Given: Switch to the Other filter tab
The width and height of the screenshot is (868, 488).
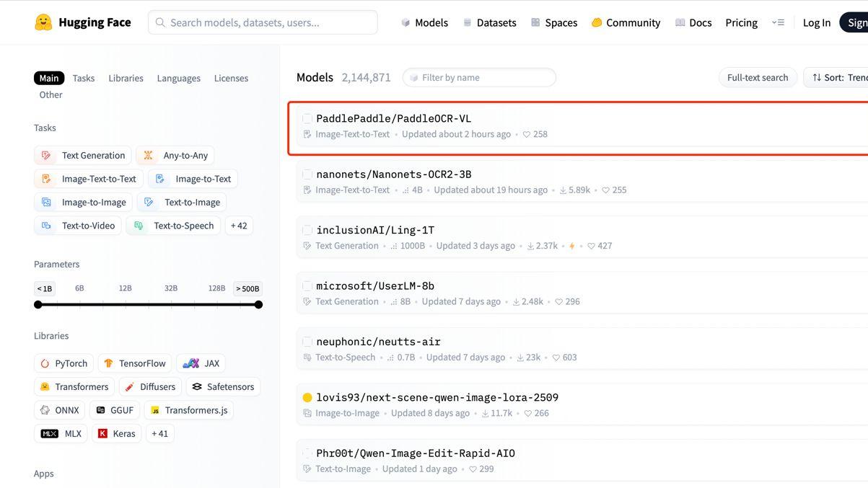Looking at the screenshot, I should pyautogui.click(x=51, y=94).
